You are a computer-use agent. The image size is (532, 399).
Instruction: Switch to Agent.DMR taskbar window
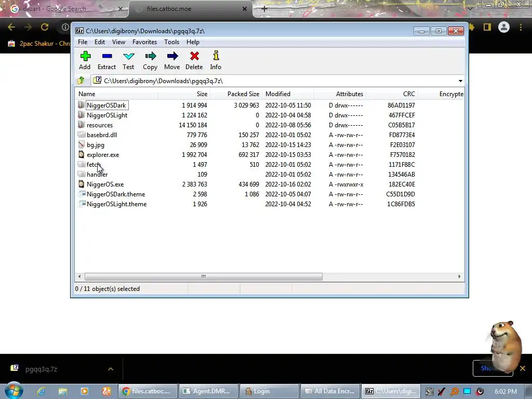click(208, 391)
